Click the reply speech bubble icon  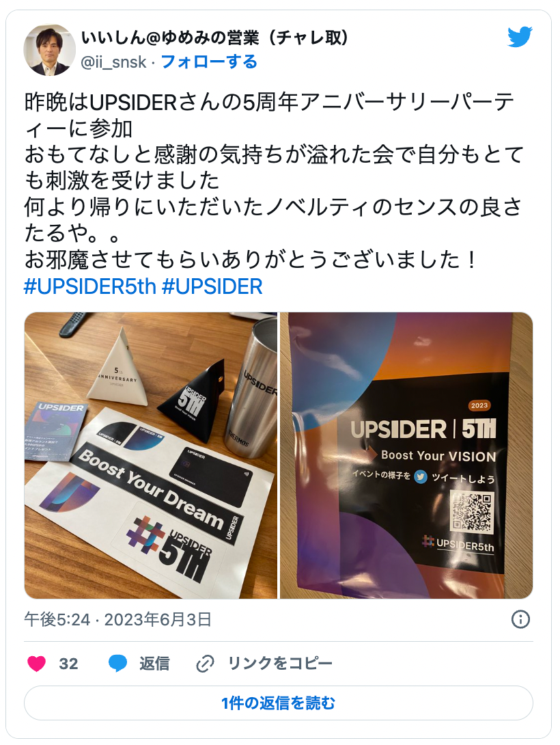click(117, 663)
